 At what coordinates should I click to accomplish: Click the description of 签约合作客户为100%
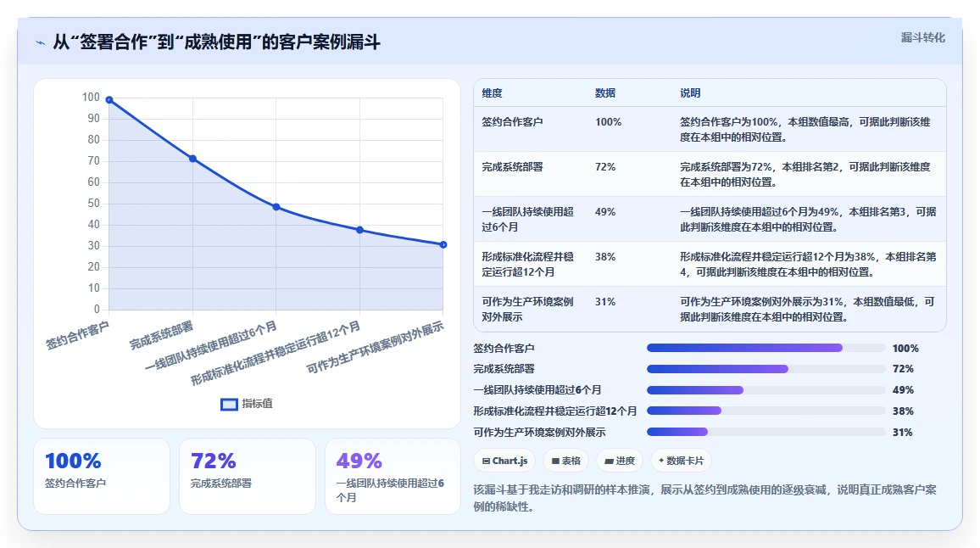(805, 130)
